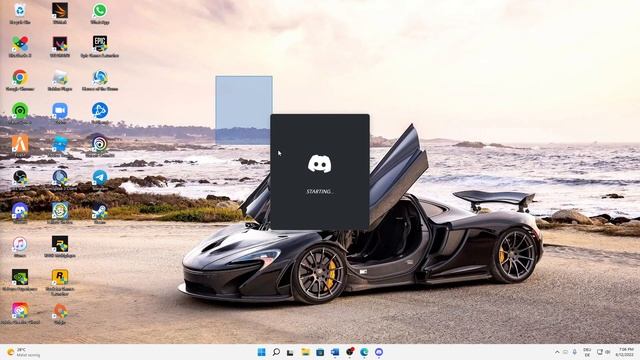This screenshot has height=360, width=640.
Task: Click the Discord logo in splash window
Action: [x=320, y=164]
